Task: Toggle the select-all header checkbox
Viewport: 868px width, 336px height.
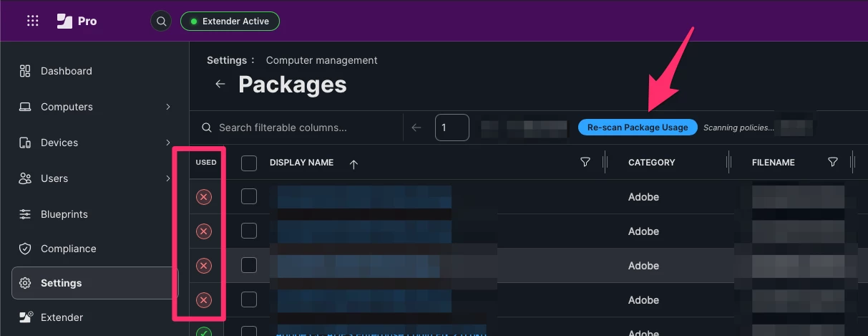Action: tap(249, 163)
